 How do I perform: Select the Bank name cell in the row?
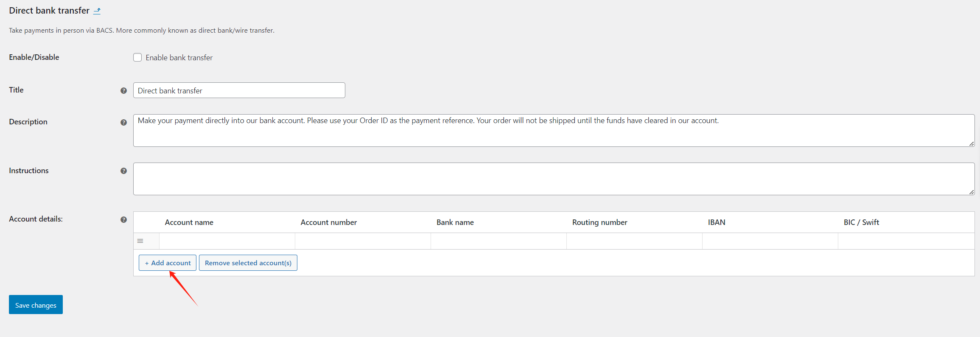(498, 241)
